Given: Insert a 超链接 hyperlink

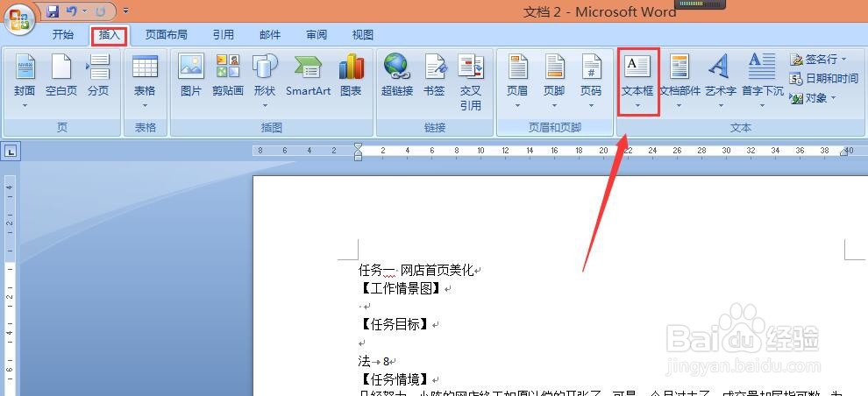Looking at the screenshot, I should (x=397, y=74).
